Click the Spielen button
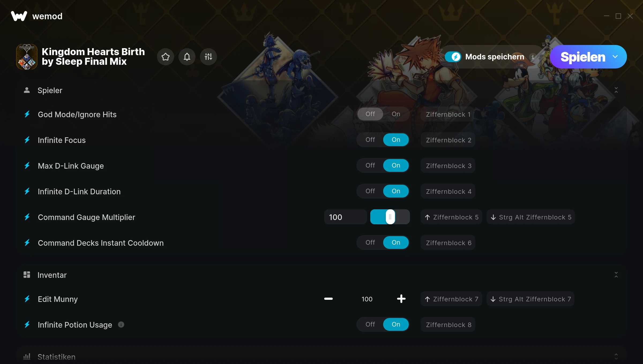This screenshot has width=643, height=364. click(x=583, y=57)
